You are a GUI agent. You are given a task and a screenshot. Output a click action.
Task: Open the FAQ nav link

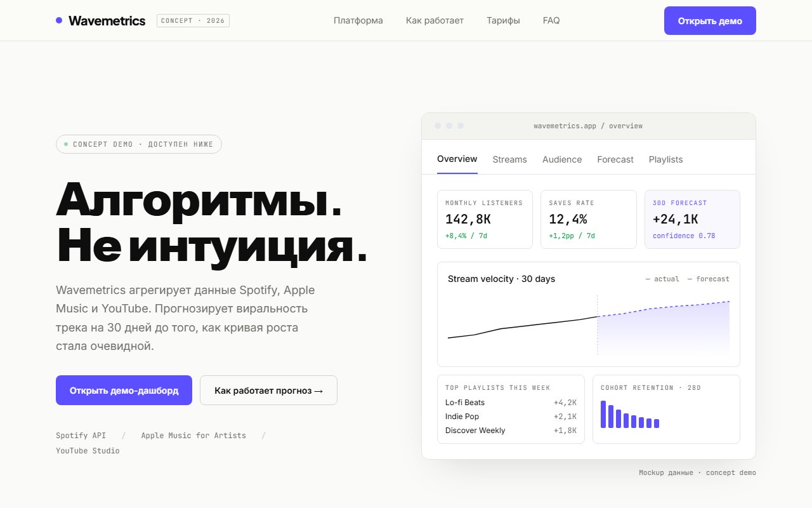click(551, 20)
